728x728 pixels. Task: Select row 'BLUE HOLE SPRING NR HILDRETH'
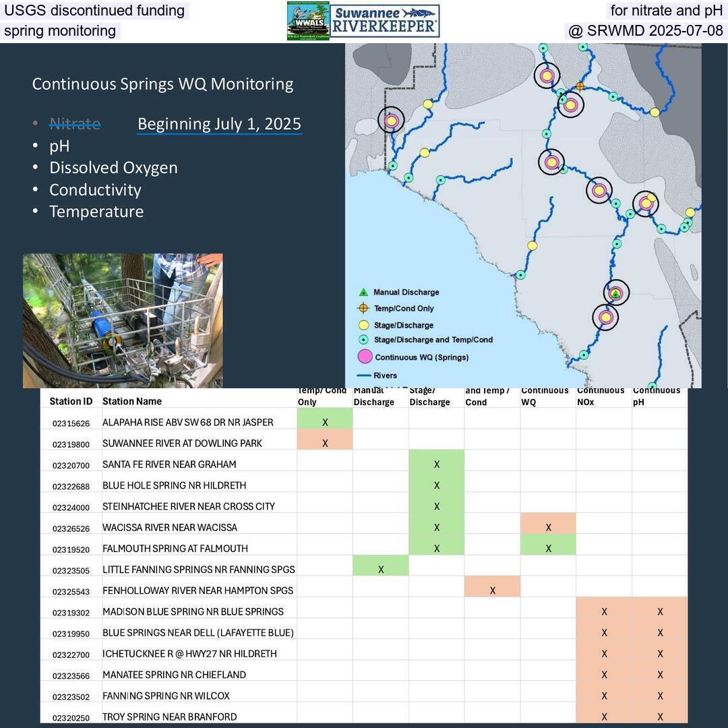(363, 481)
